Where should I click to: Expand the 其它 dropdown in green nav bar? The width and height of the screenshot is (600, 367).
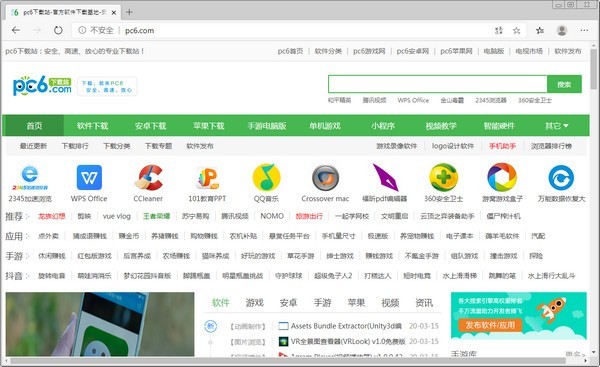click(557, 126)
